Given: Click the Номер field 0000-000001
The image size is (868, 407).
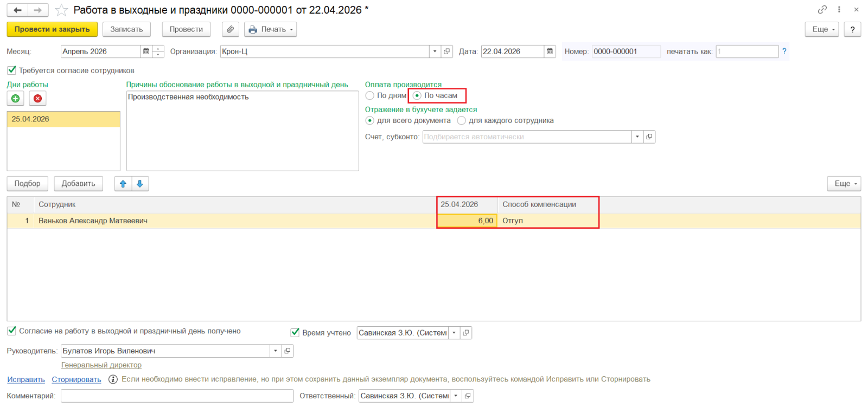Looking at the screenshot, I should [626, 51].
